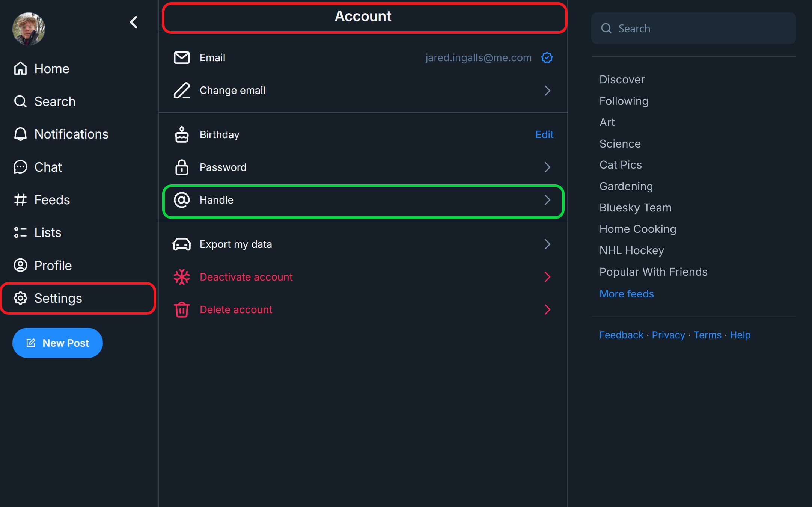Open Chat using the speech bubble icon
The height and width of the screenshot is (507, 812).
coord(20,167)
